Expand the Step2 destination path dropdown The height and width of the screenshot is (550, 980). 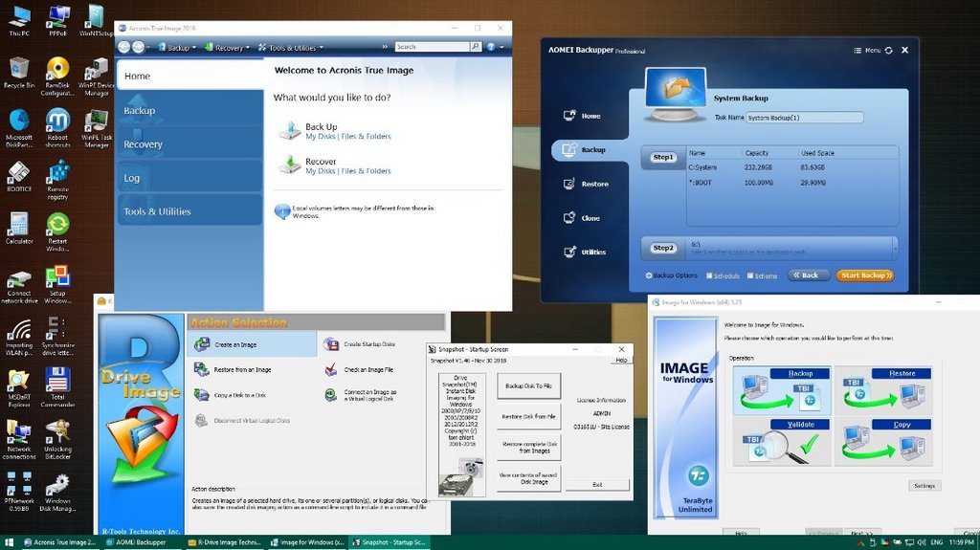click(895, 248)
